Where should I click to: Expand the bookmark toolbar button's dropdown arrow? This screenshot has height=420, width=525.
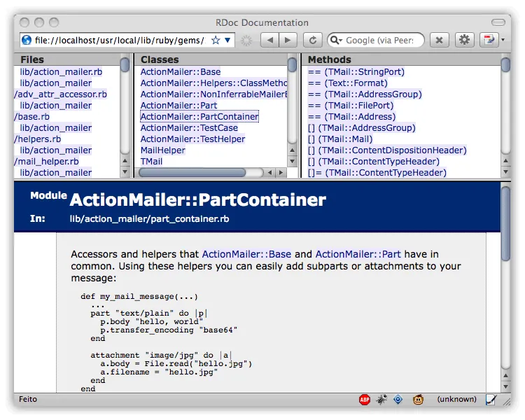click(503, 41)
